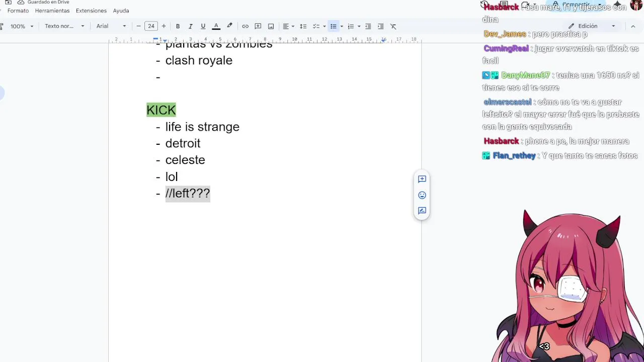This screenshot has height=362, width=644.
Task: Expand numbered list style options
Action: [359, 26]
